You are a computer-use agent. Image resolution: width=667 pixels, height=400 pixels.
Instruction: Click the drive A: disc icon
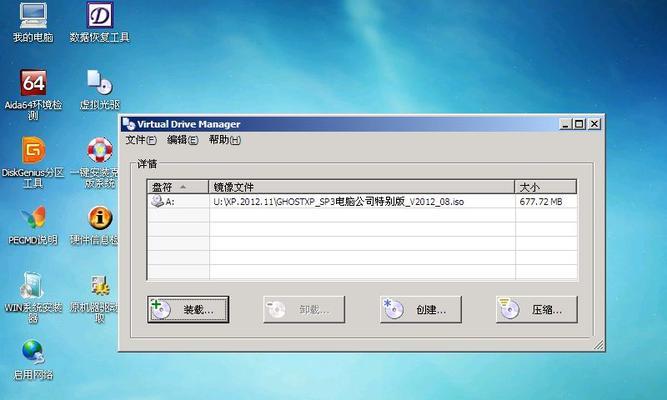click(157, 201)
